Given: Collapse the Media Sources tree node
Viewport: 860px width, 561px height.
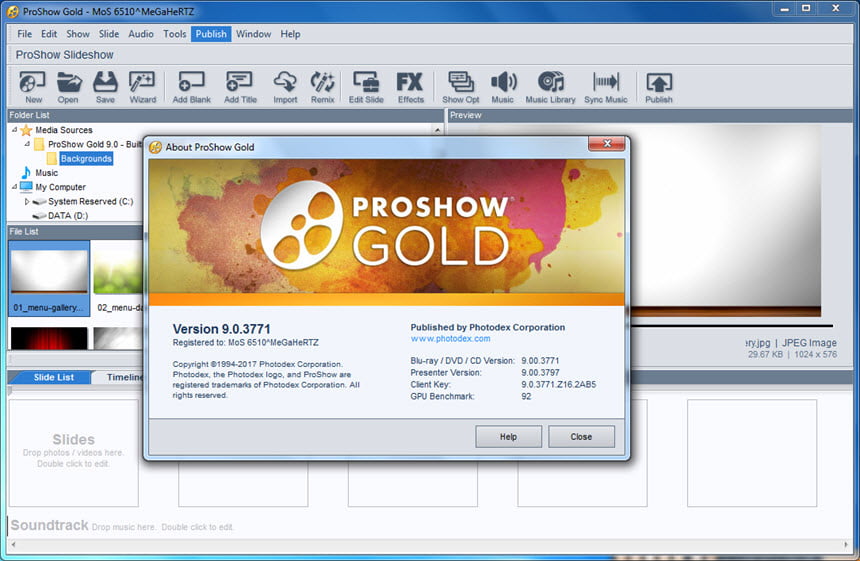Looking at the screenshot, I should pos(14,130).
